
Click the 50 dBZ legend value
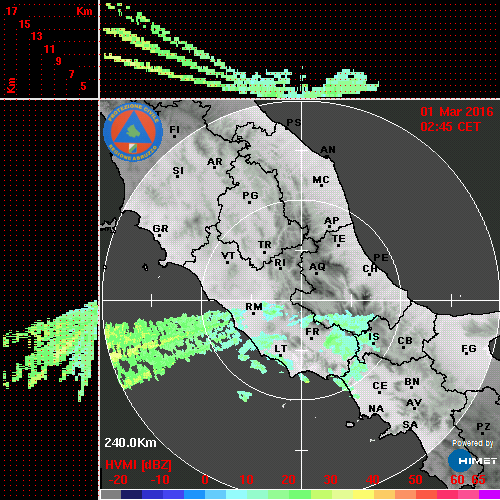[x=415, y=480]
